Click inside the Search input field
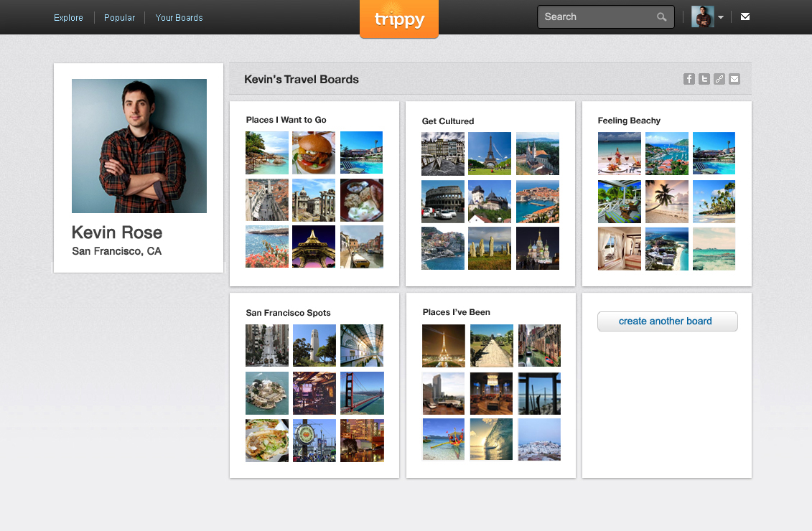The height and width of the screenshot is (531, 812). pos(596,17)
